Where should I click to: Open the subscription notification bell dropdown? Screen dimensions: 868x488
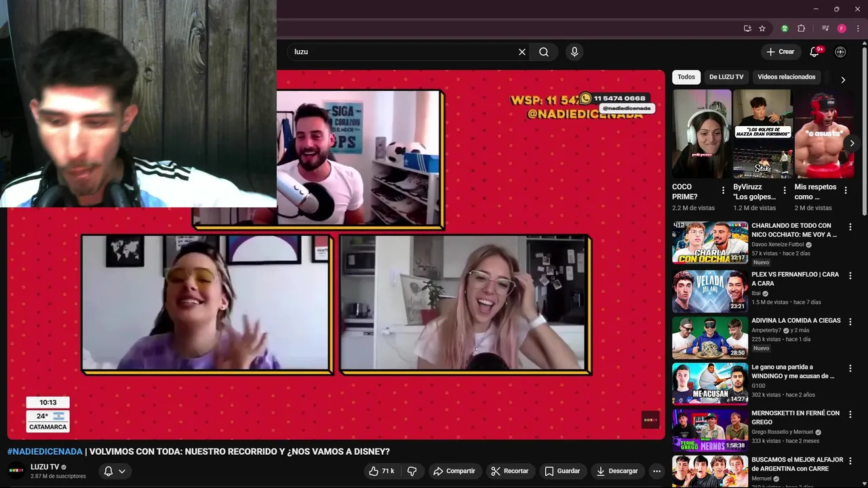coord(114,471)
